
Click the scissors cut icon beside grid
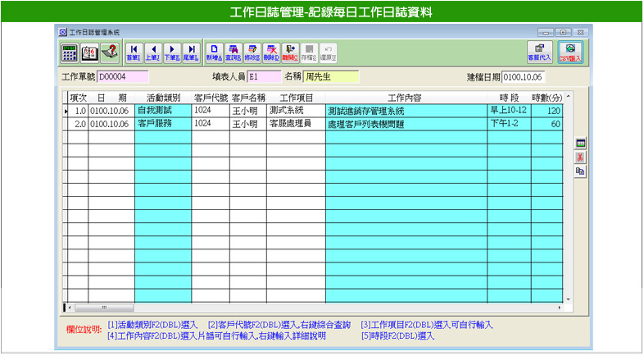click(580, 157)
